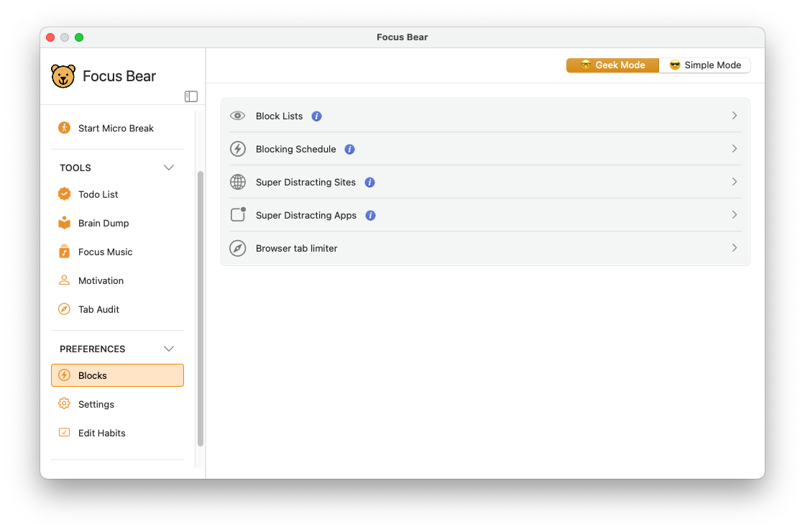Image resolution: width=805 pixels, height=532 pixels.
Task: Click the Start Micro Break walking icon
Action: coord(64,128)
